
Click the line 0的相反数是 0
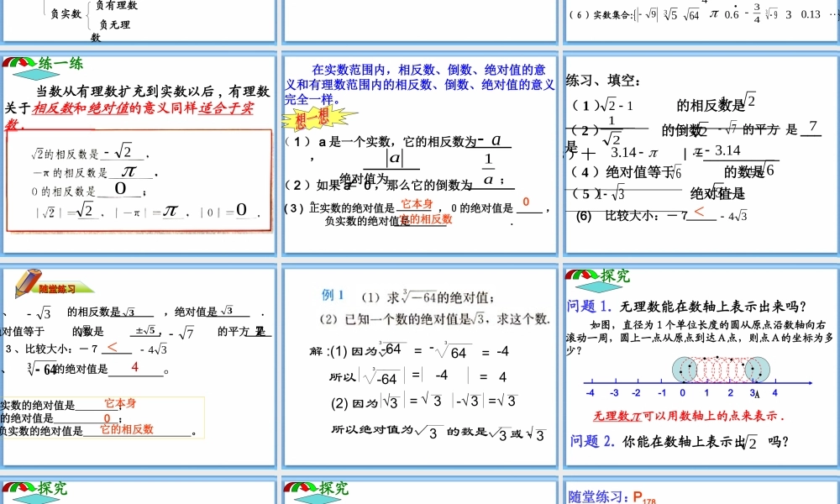(x=88, y=190)
